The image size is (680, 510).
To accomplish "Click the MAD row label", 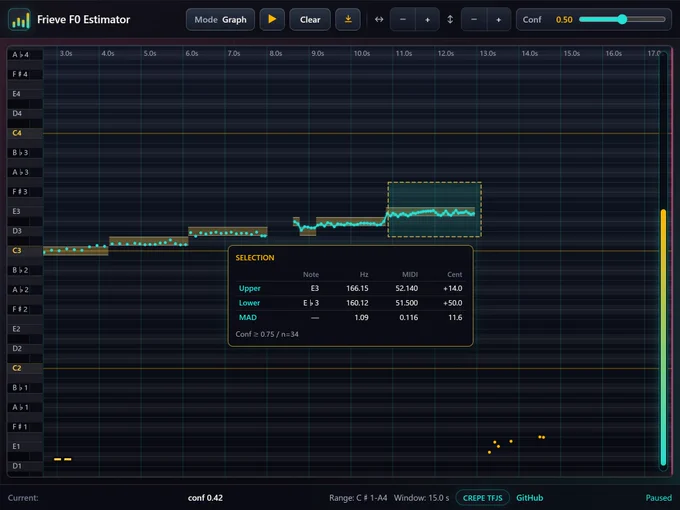I will point(248,317).
